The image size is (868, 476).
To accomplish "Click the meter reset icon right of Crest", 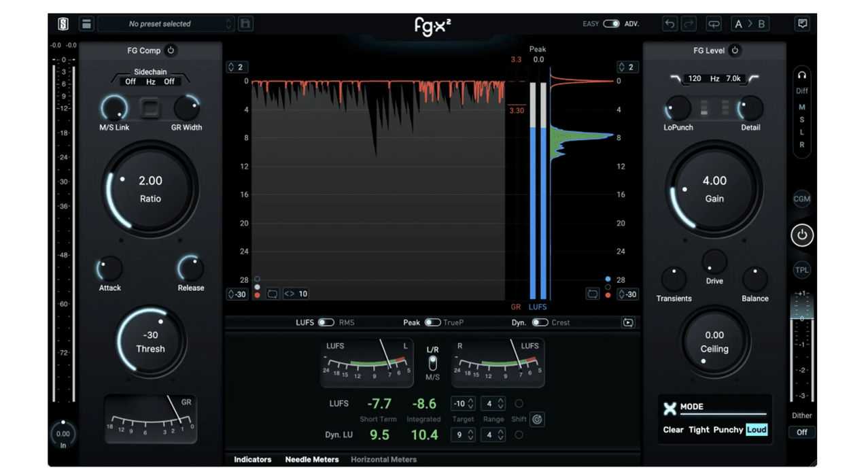I will coord(628,322).
